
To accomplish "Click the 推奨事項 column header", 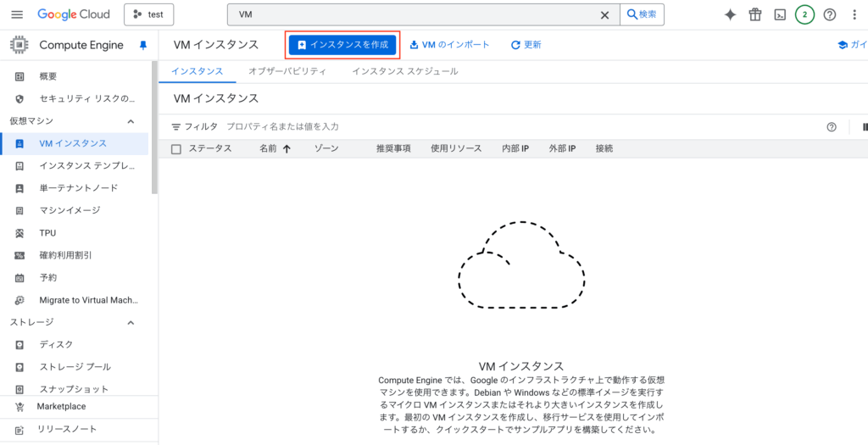I will pos(393,149).
